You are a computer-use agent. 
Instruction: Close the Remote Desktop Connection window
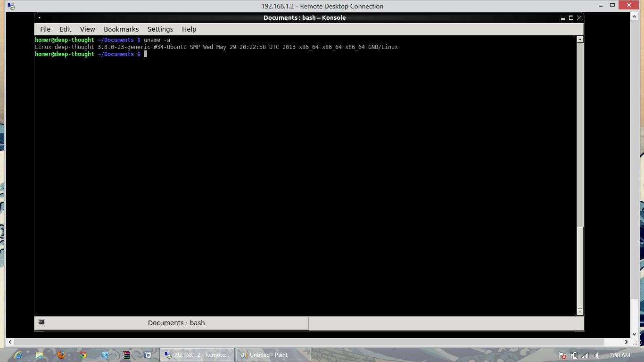(629, 5)
